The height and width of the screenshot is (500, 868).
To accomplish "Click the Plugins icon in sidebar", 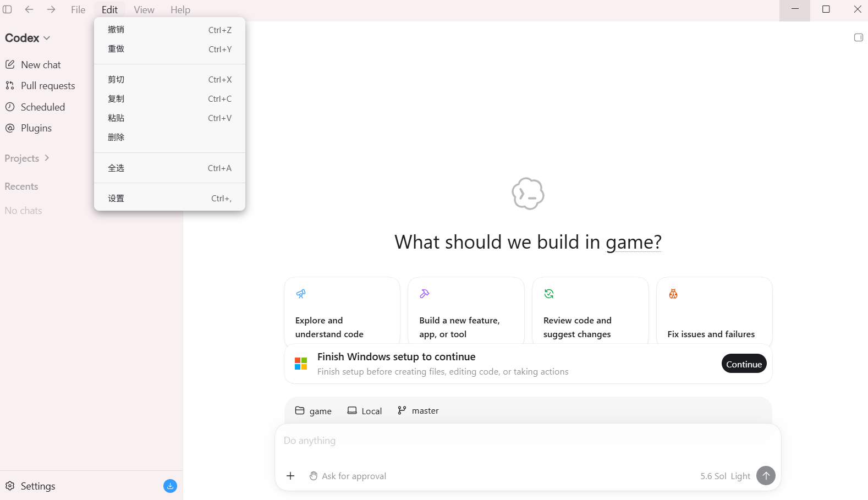I will click(x=10, y=128).
